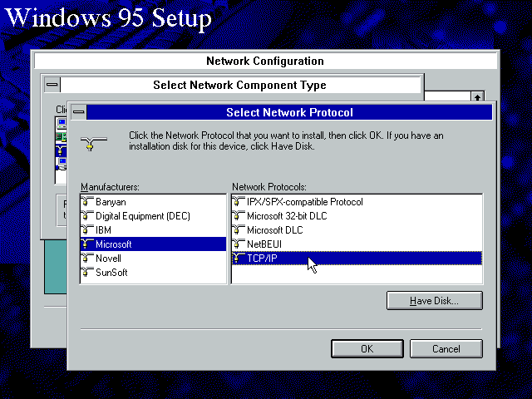Click the Select Network Protocol title bar
Viewport: 532px width, 399px height.
[x=289, y=112]
